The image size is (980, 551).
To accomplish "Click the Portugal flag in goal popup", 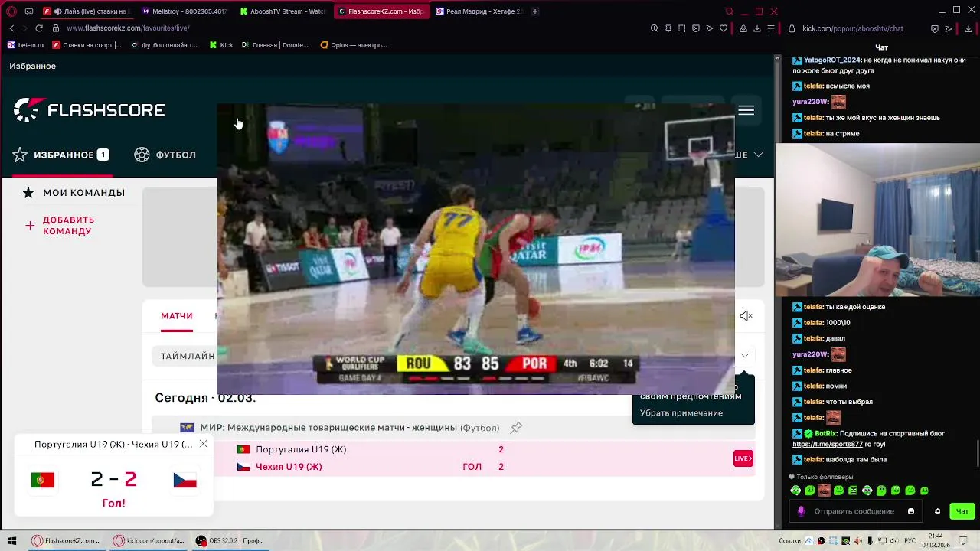I will point(42,480).
